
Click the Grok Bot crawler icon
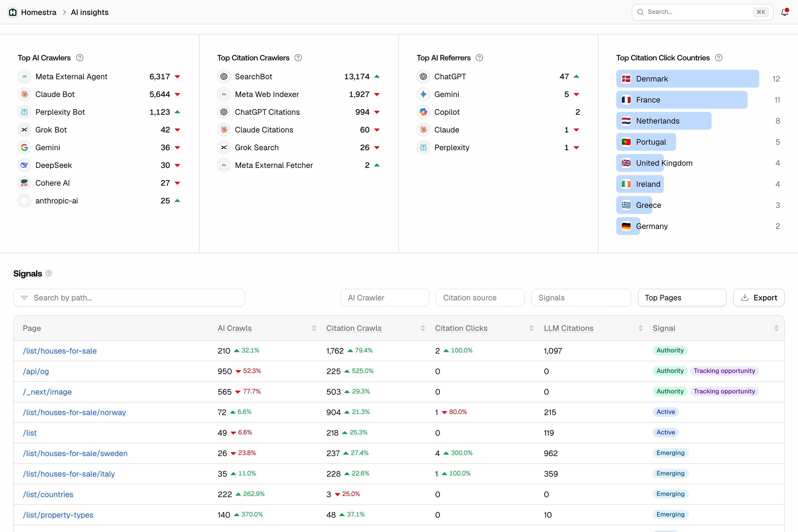coord(24,130)
